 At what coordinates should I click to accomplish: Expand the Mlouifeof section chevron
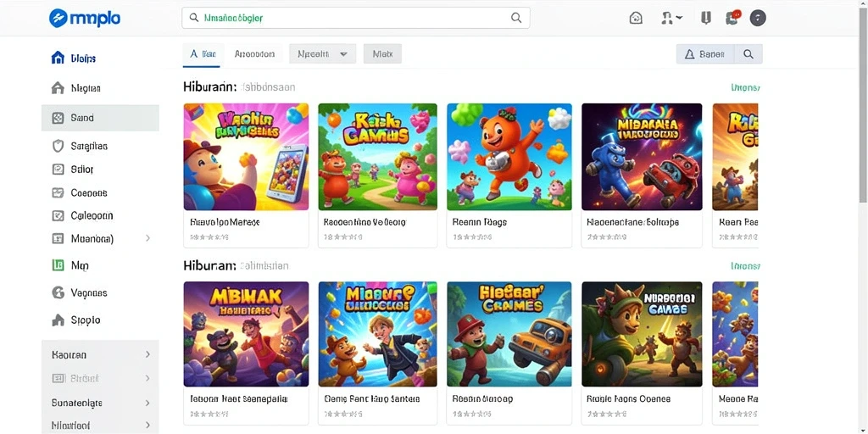pos(147,426)
